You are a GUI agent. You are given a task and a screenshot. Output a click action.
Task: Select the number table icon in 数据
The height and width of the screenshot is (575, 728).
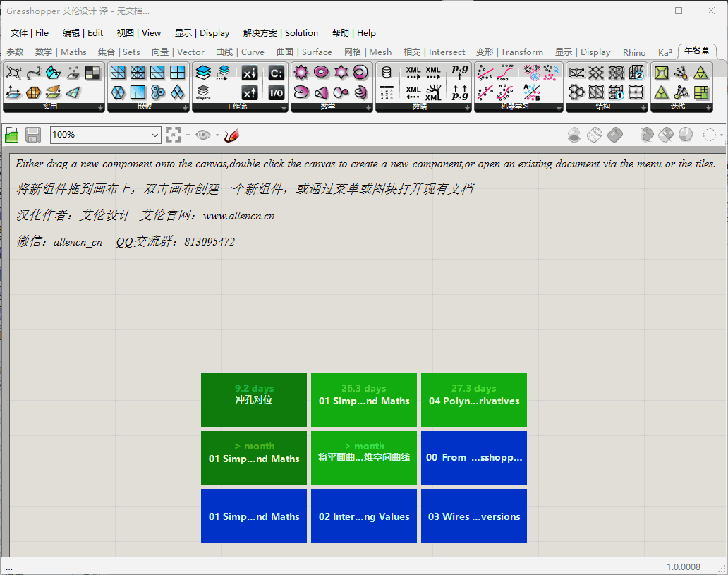tap(387, 92)
